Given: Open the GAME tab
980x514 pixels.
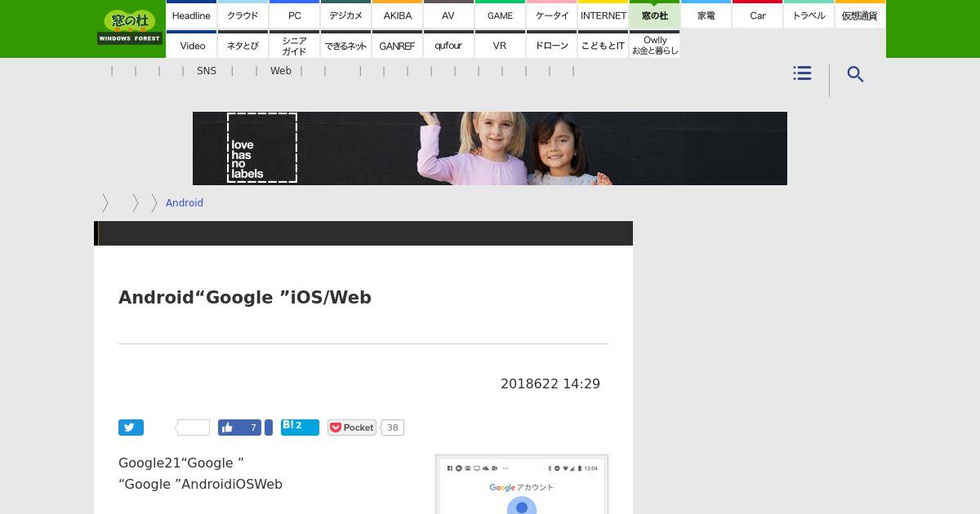Looking at the screenshot, I should (500, 15).
